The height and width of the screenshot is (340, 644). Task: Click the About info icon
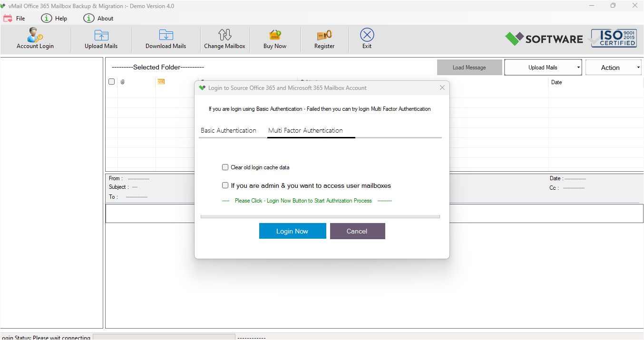coord(88,19)
